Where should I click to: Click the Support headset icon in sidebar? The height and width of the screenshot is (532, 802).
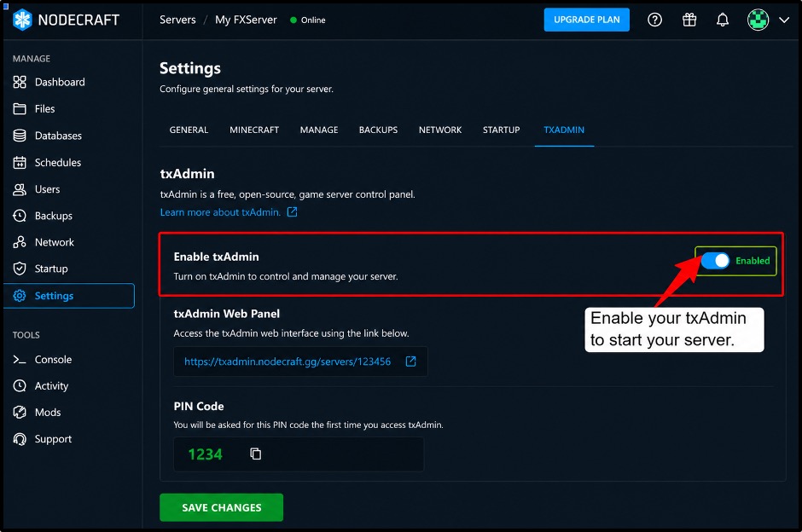point(20,439)
